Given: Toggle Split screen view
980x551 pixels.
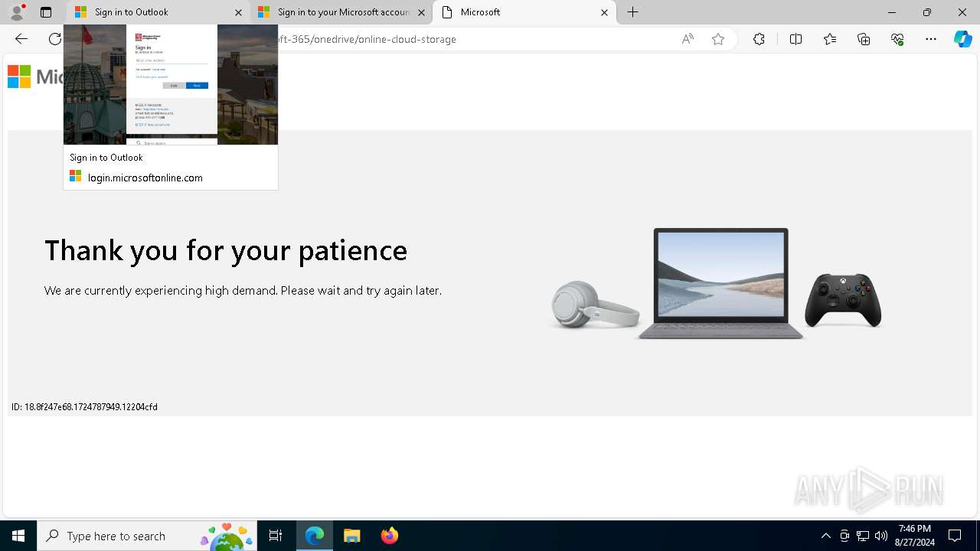Looking at the screenshot, I should 795,39.
